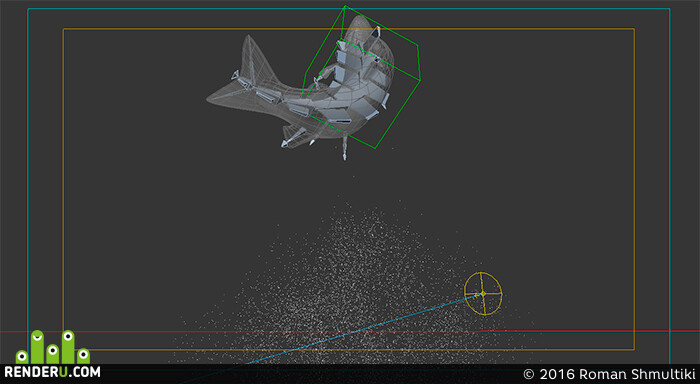The width and height of the screenshot is (700, 384).
Task: Open the RENDERU.COM link text
Action: tap(52, 372)
